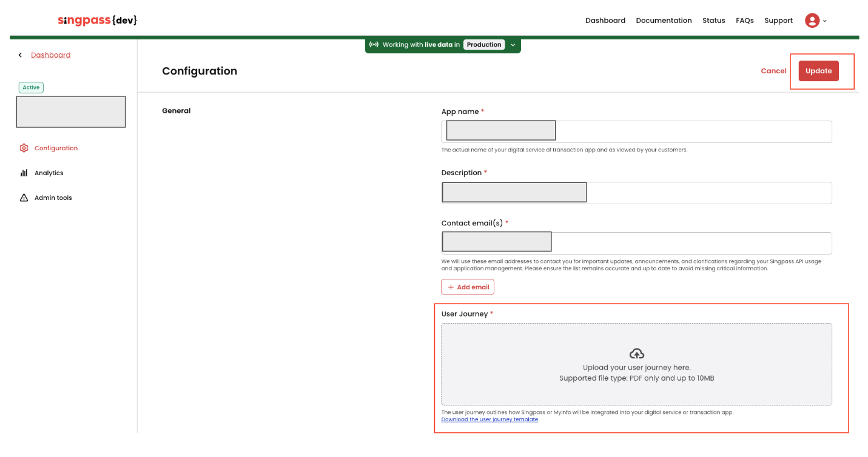Screen dimensions: 868x457
Task: Click the Singpass dev logo
Action: click(98, 20)
